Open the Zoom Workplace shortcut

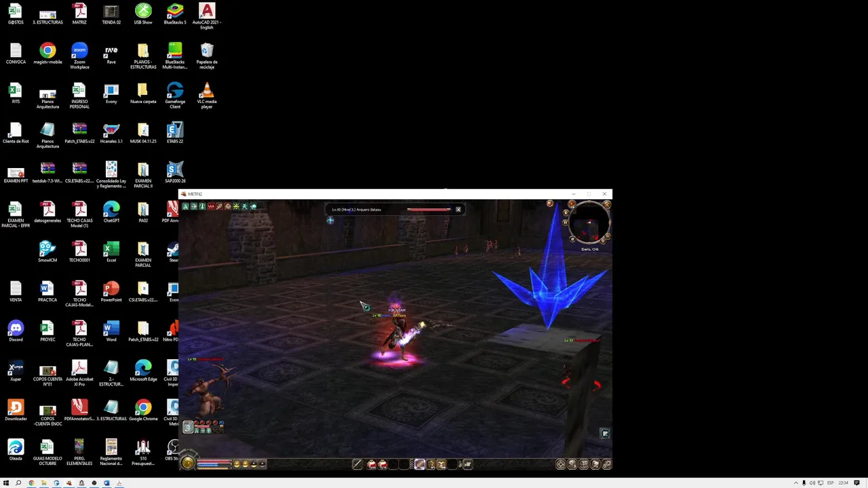pyautogui.click(x=79, y=56)
